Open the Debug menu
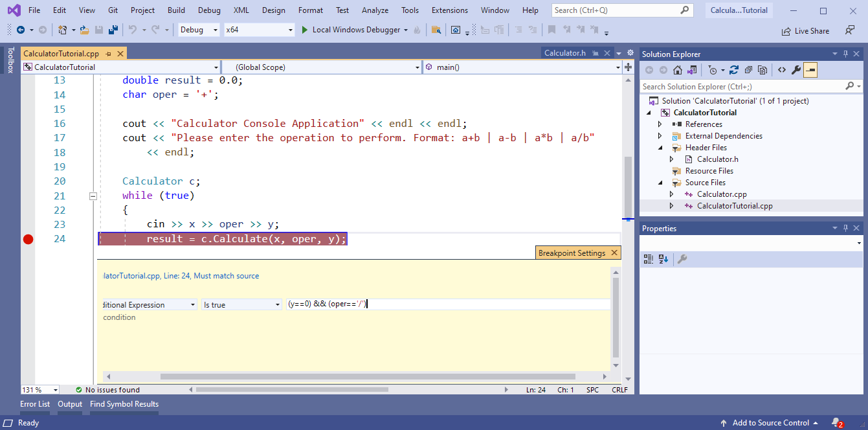 click(x=209, y=10)
